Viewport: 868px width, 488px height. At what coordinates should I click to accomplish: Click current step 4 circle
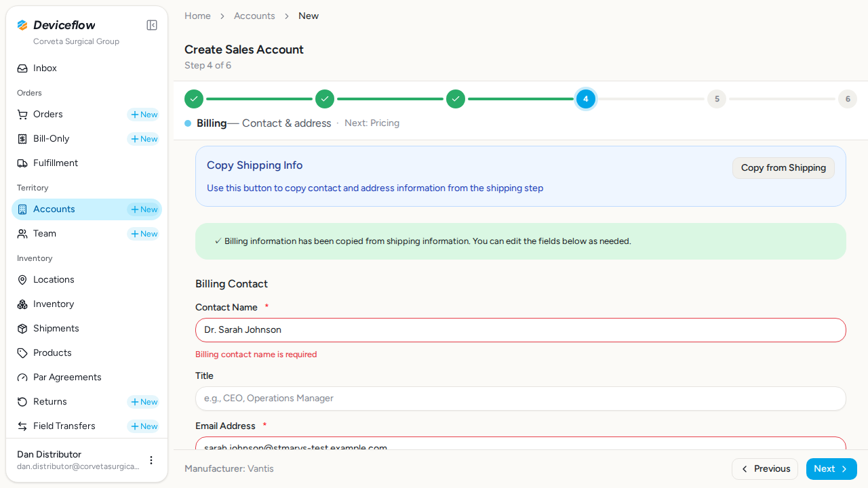[586, 99]
